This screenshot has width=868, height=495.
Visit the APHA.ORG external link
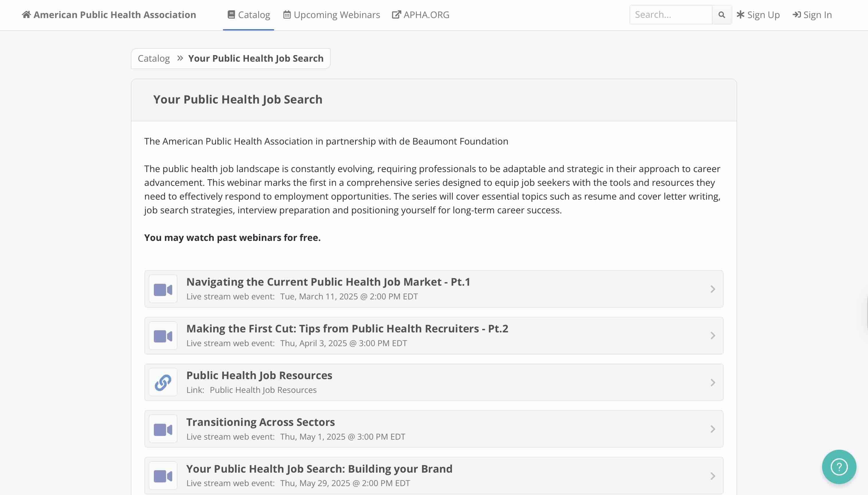point(421,15)
